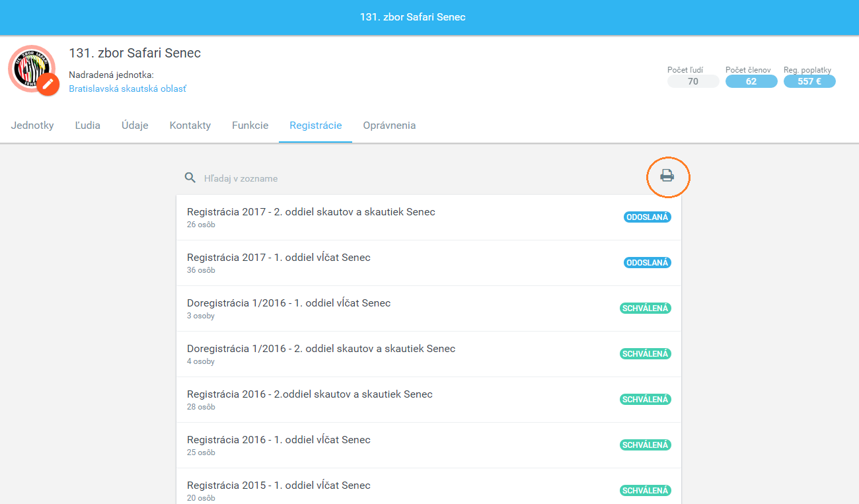Screen dimensions: 859x504
Task: Select the Registrácie tab
Action: pos(316,126)
